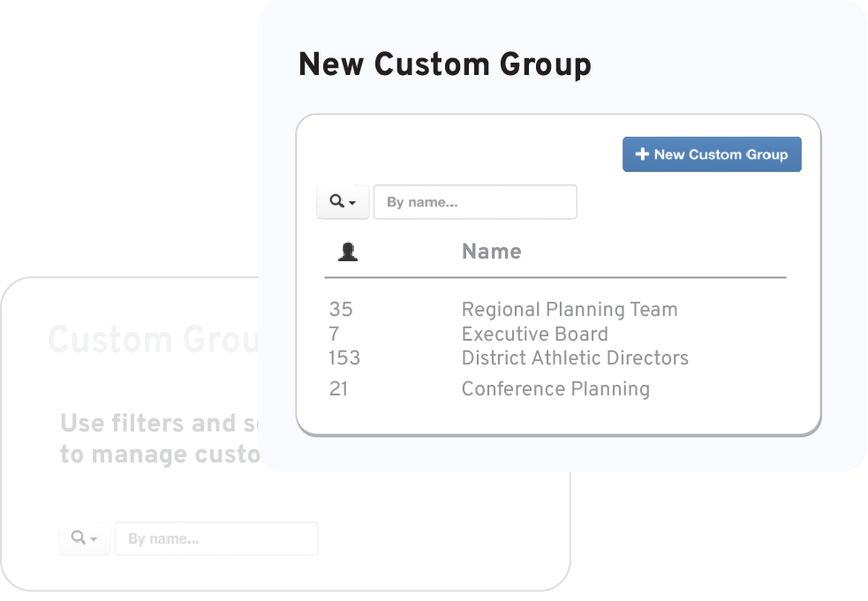Click member count 7 row cell
868x601 pixels.
pos(334,334)
